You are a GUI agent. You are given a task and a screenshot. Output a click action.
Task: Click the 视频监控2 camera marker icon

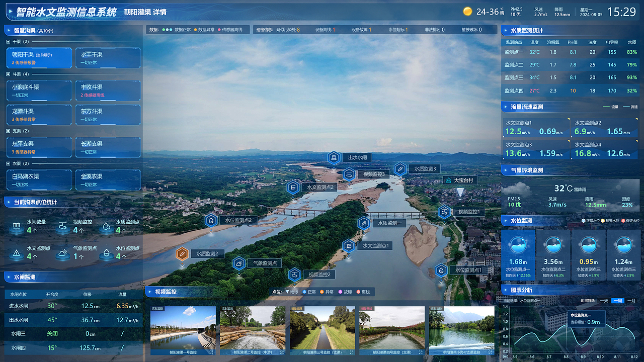click(x=295, y=275)
